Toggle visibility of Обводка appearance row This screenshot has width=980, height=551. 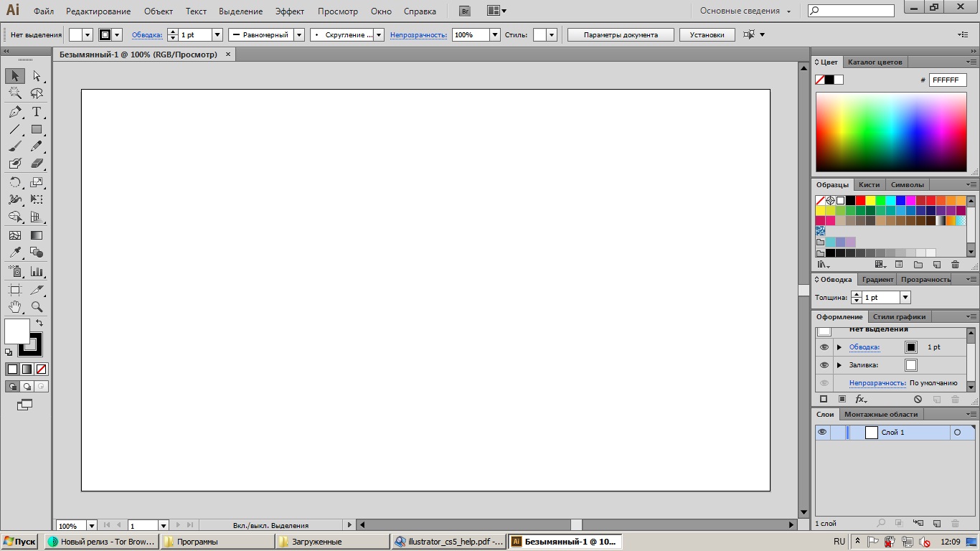(824, 347)
